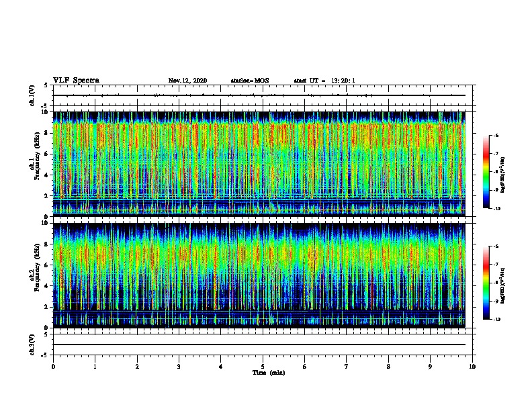Click the "ch.1(V)" waveform axis label
532x411 pixels.
click(x=32, y=95)
